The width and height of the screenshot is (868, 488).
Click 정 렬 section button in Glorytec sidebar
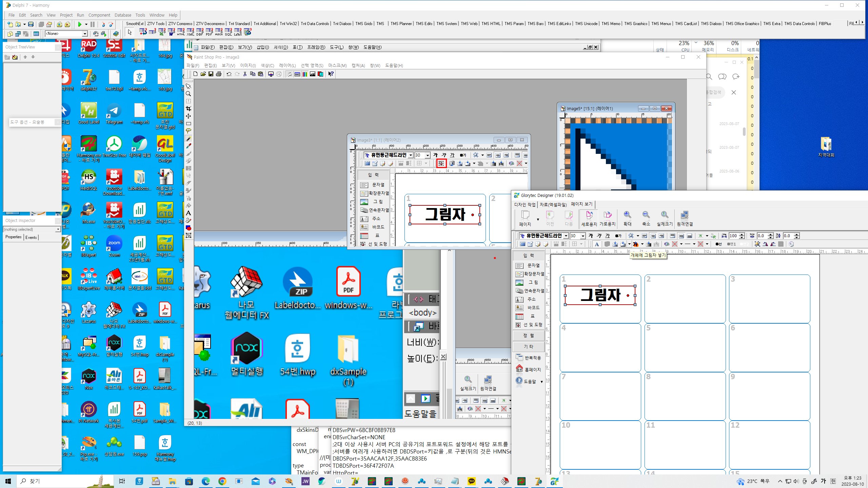coord(529,335)
